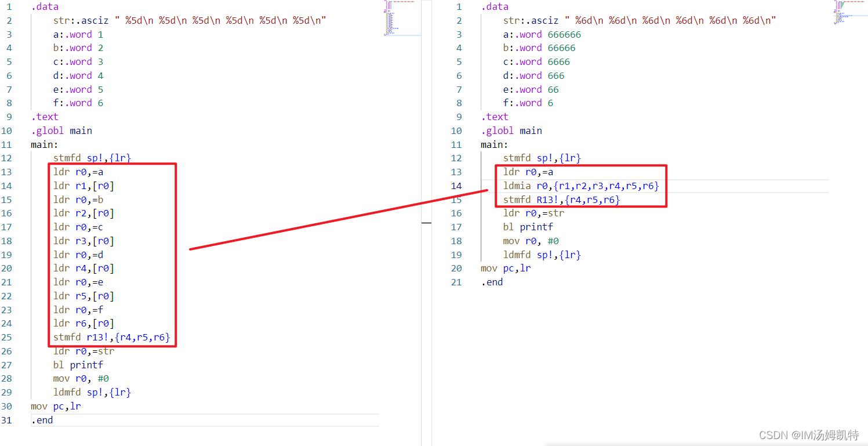Click 'bl printf' in the left editor
868x446 pixels.
point(78,365)
